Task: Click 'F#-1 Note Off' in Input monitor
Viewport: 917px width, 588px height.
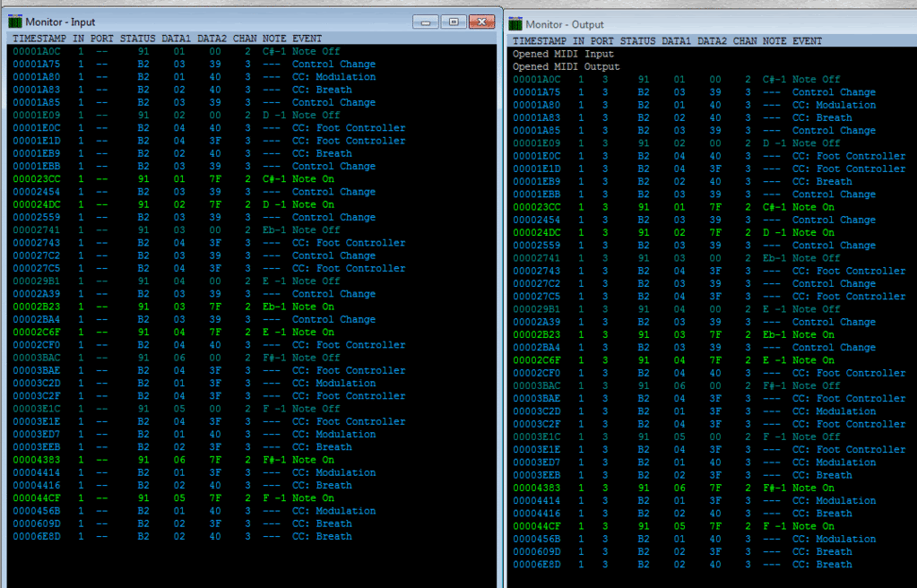Action: click(x=301, y=358)
